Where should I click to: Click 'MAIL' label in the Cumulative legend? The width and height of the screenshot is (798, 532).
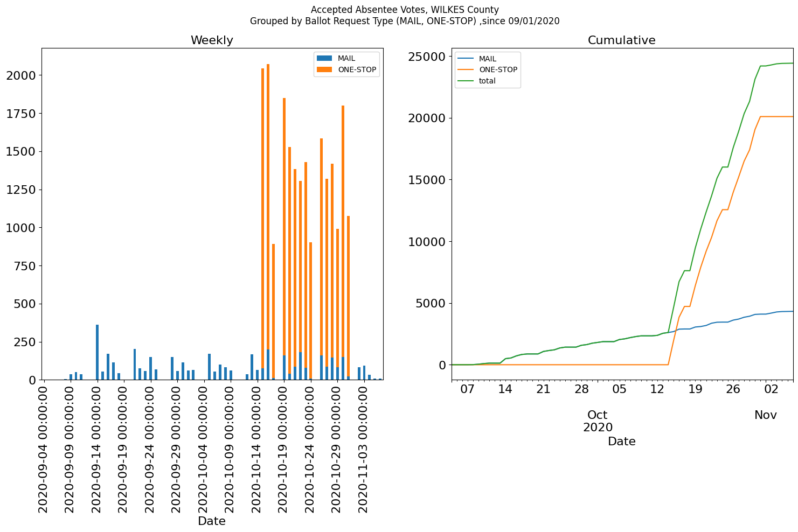(x=488, y=59)
